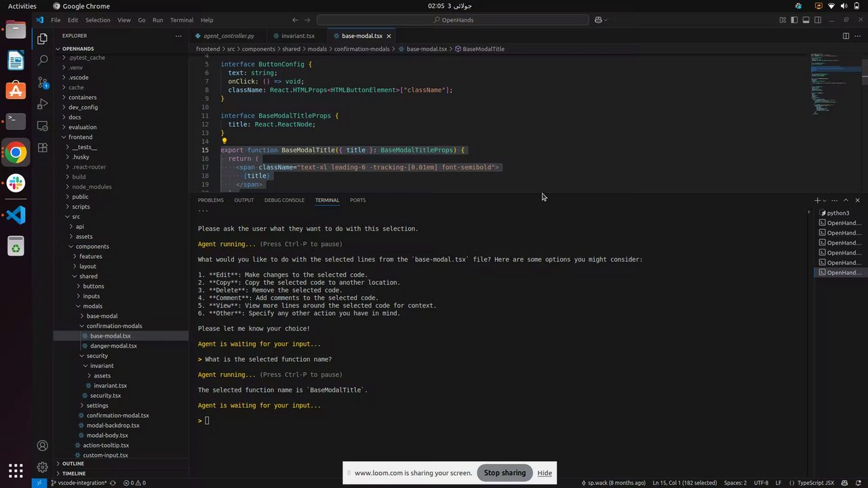Expand the OUTLINE section

(72, 464)
